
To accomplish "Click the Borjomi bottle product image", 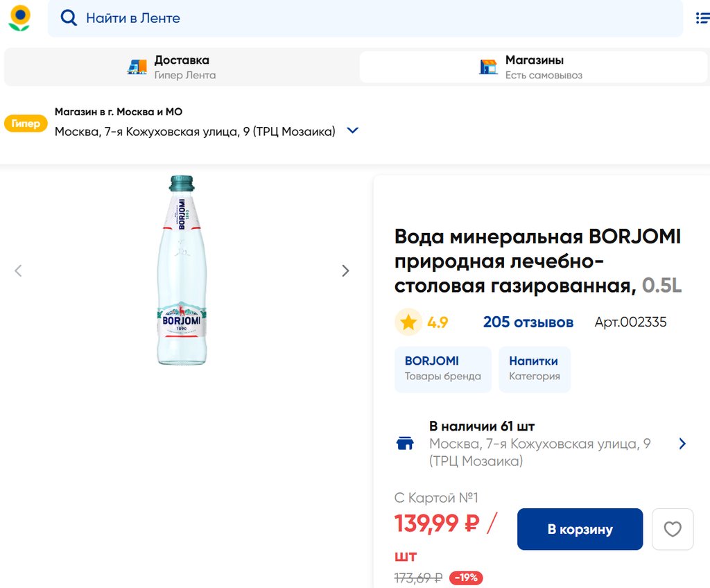I will [182, 270].
